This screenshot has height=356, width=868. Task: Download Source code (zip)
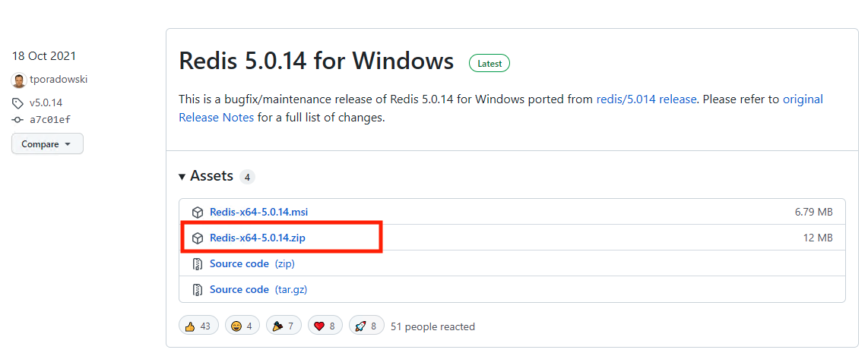pyautogui.click(x=252, y=263)
